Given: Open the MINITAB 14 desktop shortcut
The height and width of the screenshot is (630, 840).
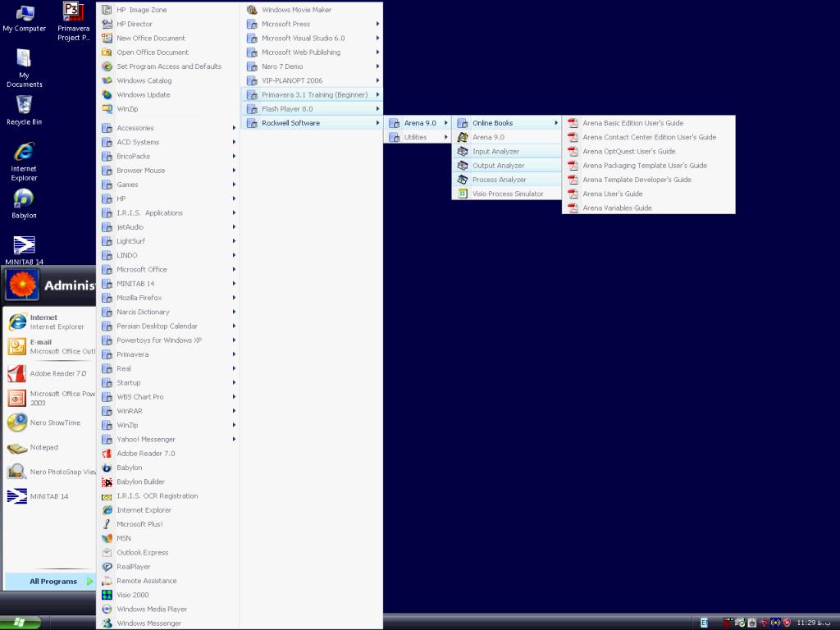Looking at the screenshot, I should pos(24,250).
